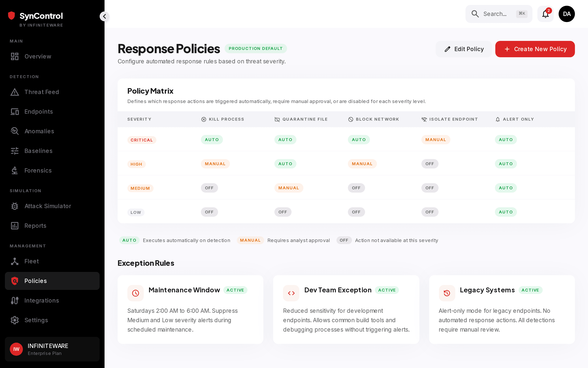Click the Edit Policy button
Image resolution: width=588 pixels, height=368 pixels.
(x=464, y=49)
